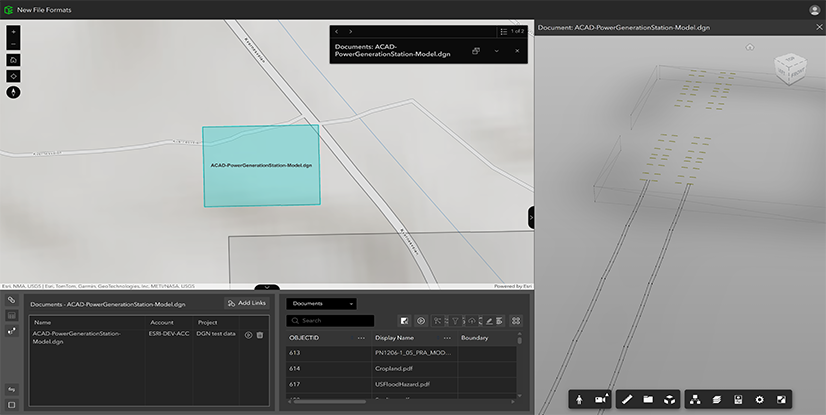Click the Name column header in links table
Viewport: 826px width, 415px height.
pos(43,322)
